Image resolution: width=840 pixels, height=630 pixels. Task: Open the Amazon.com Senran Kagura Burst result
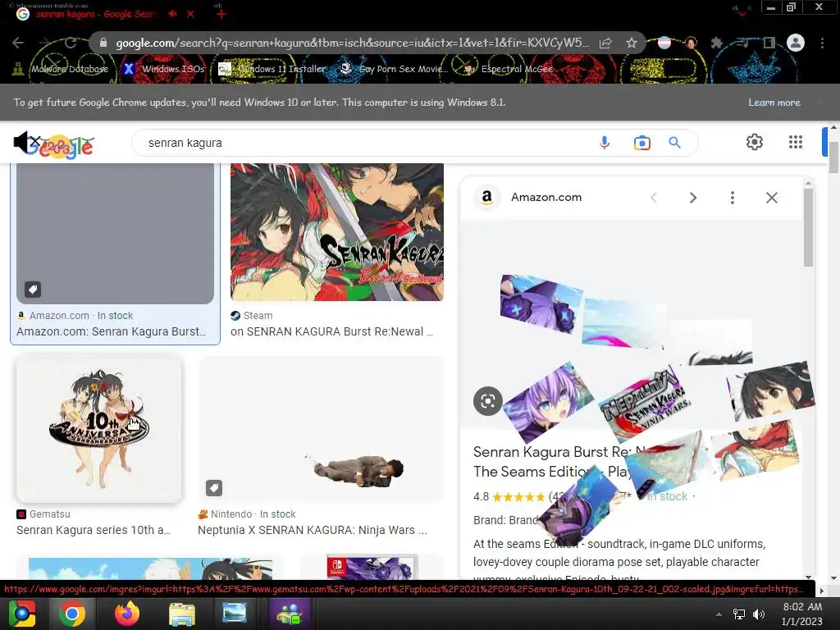point(111,331)
